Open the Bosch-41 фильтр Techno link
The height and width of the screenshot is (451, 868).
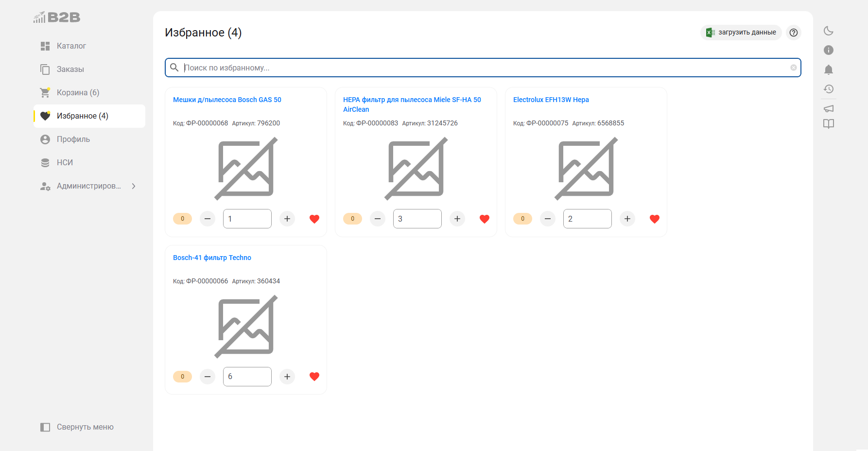[212, 258]
